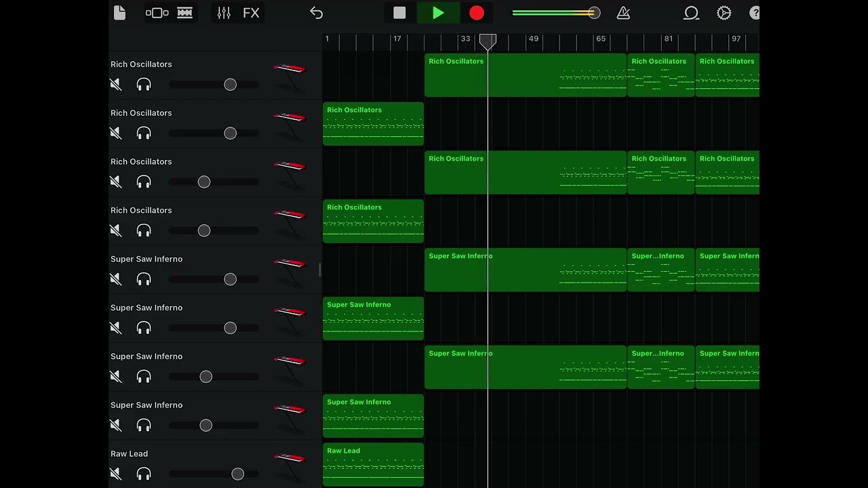Select Super Saw Inferno region at bar 1, fourth Super Saw track

(373, 416)
